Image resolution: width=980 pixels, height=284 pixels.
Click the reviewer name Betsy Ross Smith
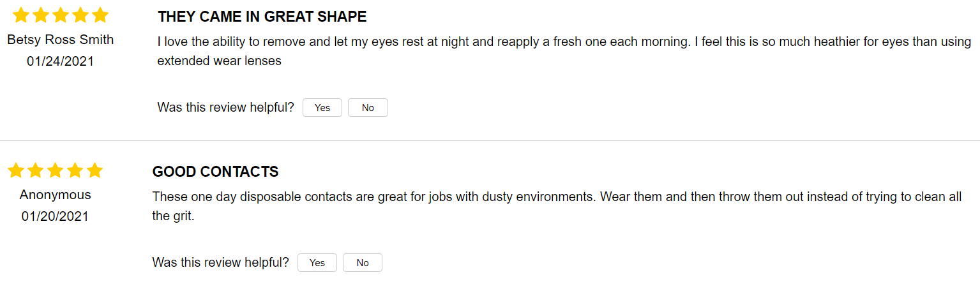(61, 40)
